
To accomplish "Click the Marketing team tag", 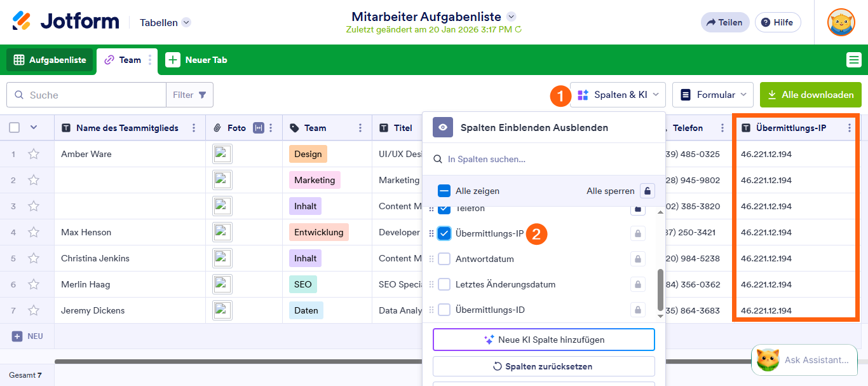I will tap(315, 180).
